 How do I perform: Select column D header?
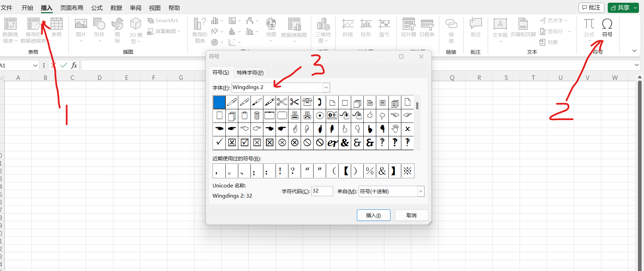pyautogui.click(x=99, y=78)
